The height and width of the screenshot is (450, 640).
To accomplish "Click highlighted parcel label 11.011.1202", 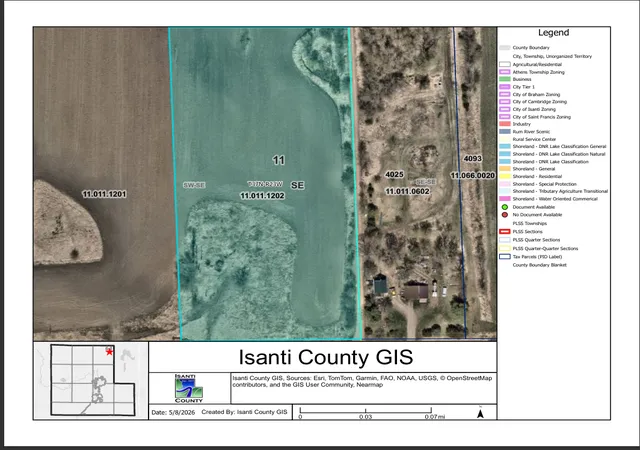I will [x=262, y=196].
